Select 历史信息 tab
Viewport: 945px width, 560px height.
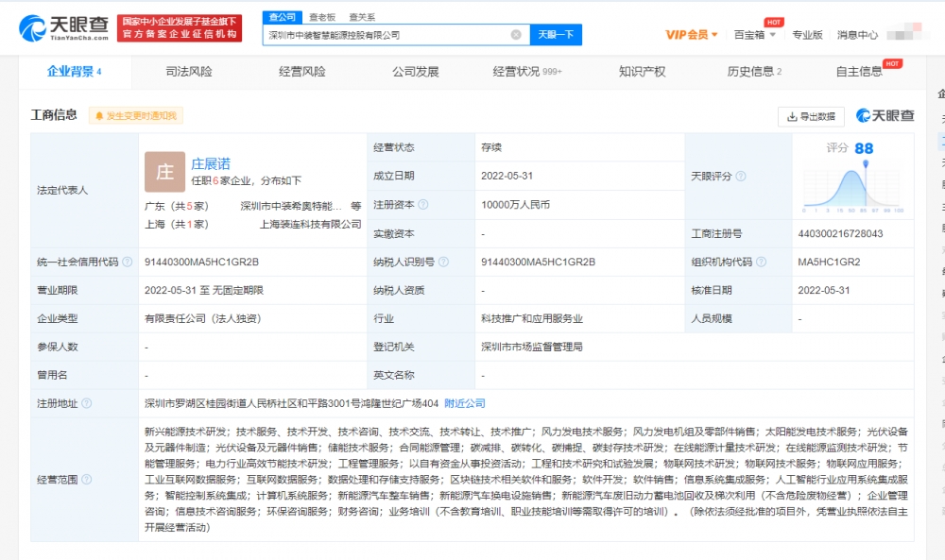(754, 72)
